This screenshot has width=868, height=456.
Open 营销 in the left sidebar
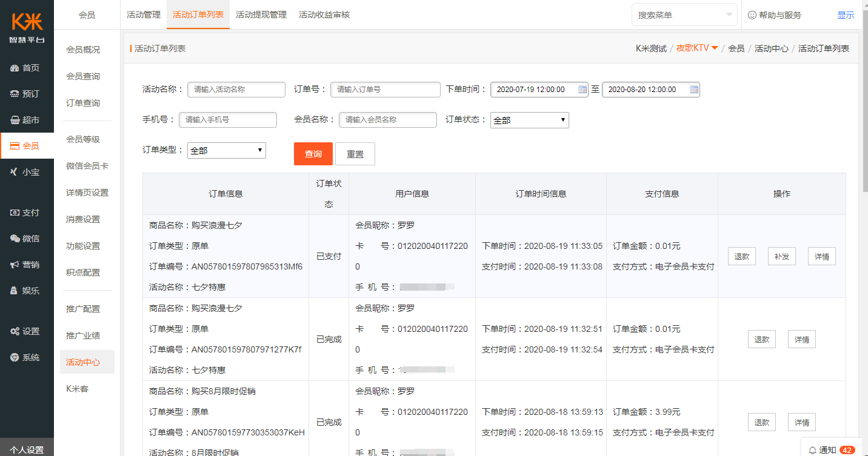[x=27, y=265]
